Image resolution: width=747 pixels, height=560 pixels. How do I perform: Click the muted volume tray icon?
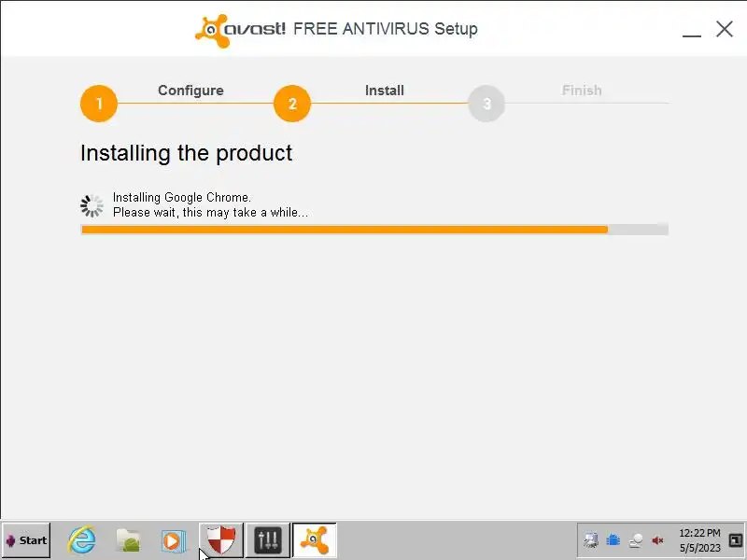(658, 540)
